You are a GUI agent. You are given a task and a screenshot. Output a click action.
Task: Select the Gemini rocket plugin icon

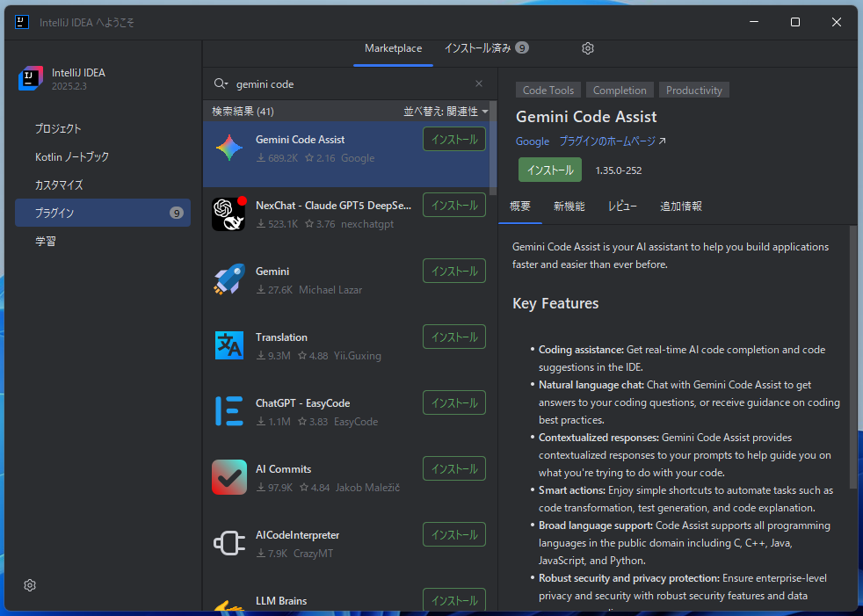point(229,279)
